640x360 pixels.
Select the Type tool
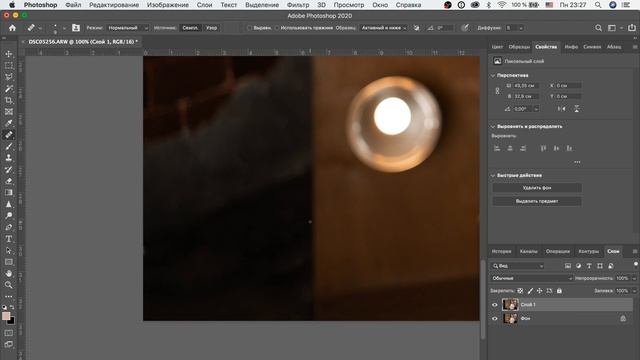click(9, 239)
